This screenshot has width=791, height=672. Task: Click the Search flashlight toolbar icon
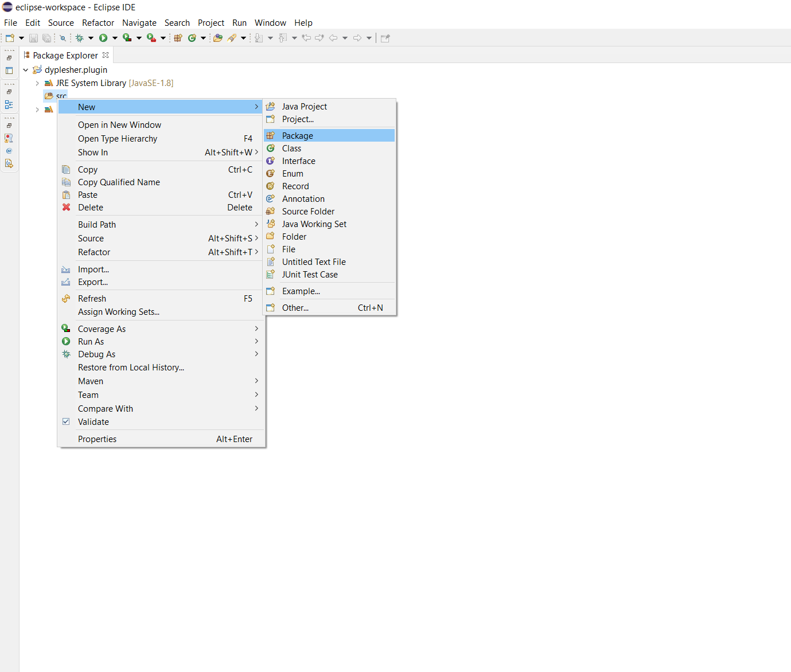232,38
